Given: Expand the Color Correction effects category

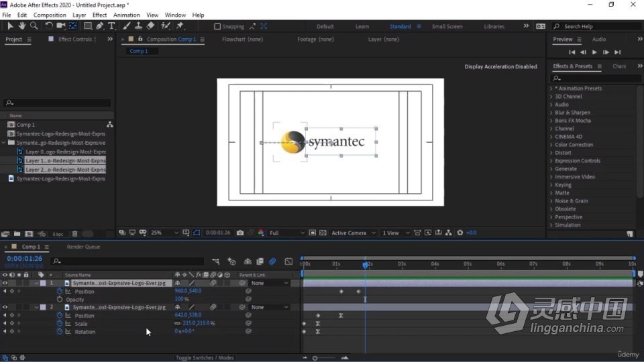Looking at the screenshot, I should pos(551,145).
